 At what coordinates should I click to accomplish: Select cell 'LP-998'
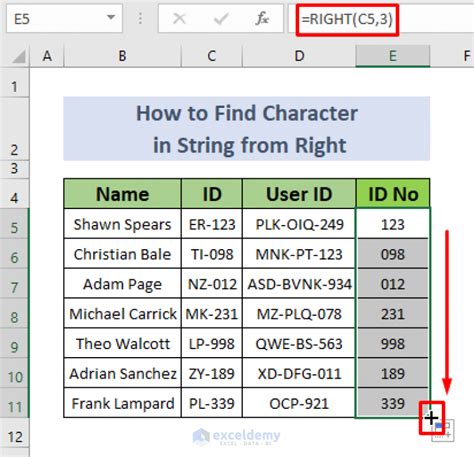[212, 343]
